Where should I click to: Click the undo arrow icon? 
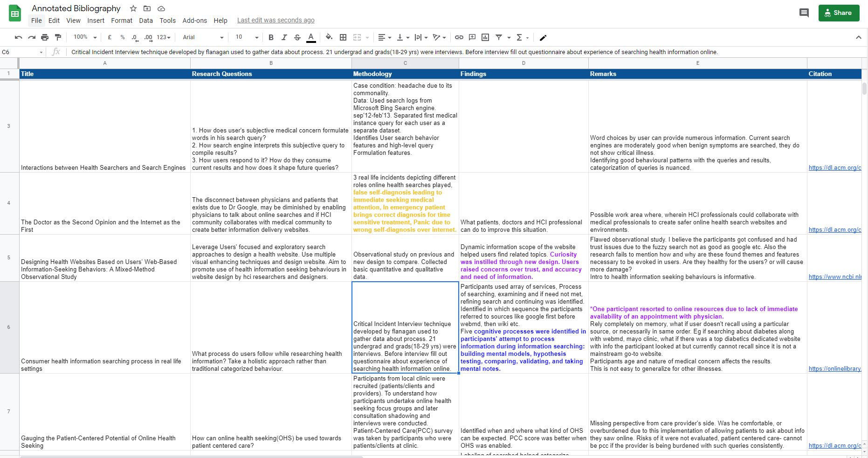pos(19,37)
